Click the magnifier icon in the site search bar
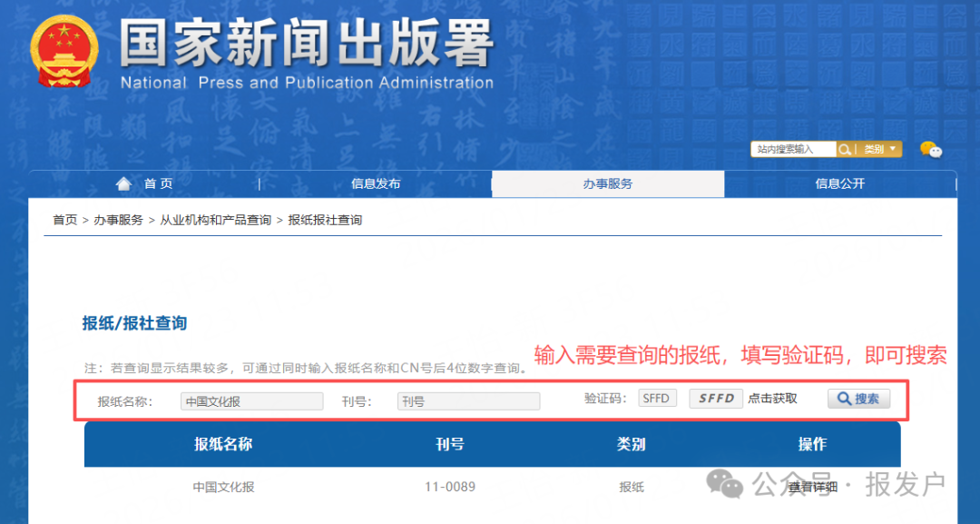This screenshot has height=524, width=980. pos(846,149)
